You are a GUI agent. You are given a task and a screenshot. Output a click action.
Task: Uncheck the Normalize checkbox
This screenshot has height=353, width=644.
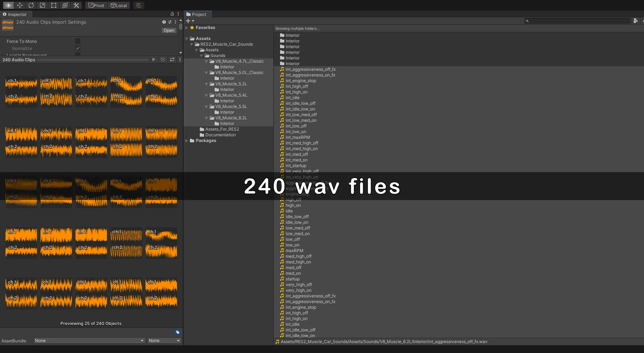point(78,48)
